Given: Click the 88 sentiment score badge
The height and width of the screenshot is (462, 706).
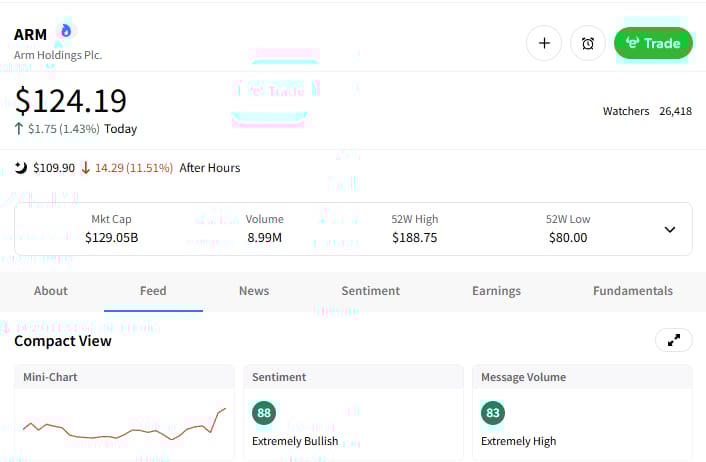Looking at the screenshot, I should 264,413.
